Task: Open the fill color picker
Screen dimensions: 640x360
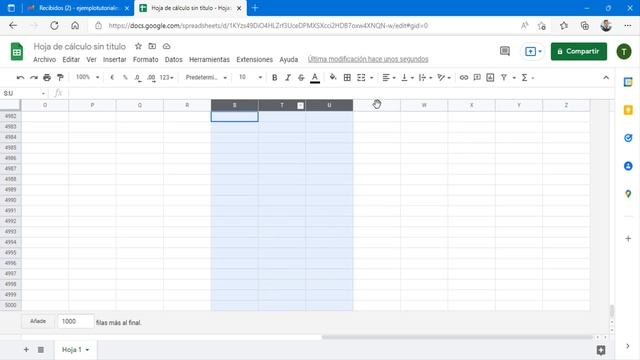Action: [x=333, y=78]
